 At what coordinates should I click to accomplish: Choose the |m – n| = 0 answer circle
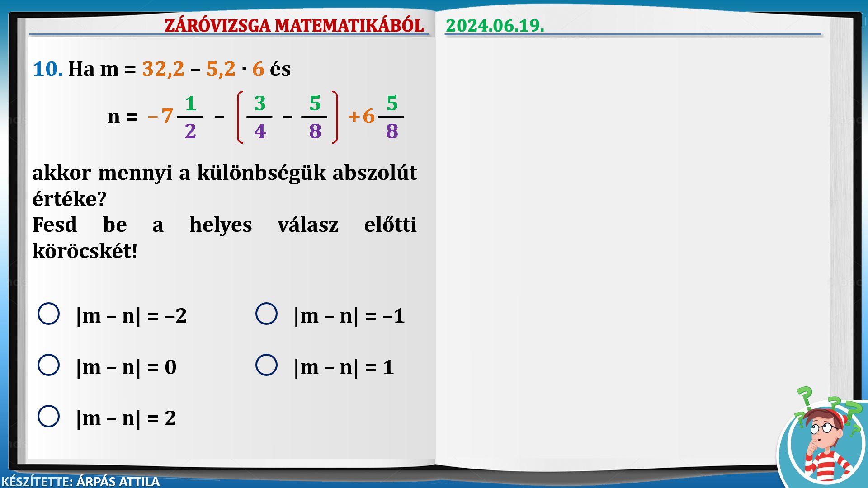[49, 365]
